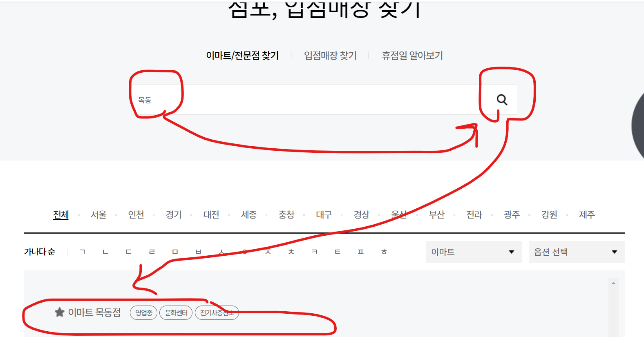Filter stores by 전라
Image resolution: width=644 pixels, height=337 pixels.
474,214
